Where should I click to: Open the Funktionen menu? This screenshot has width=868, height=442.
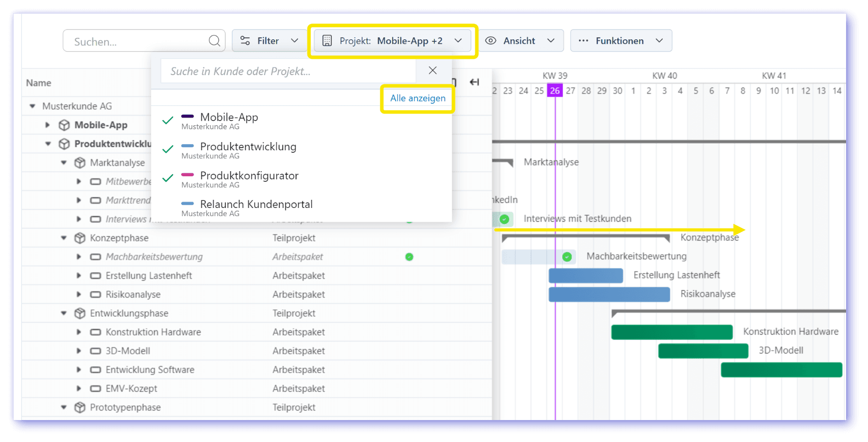point(620,41)
